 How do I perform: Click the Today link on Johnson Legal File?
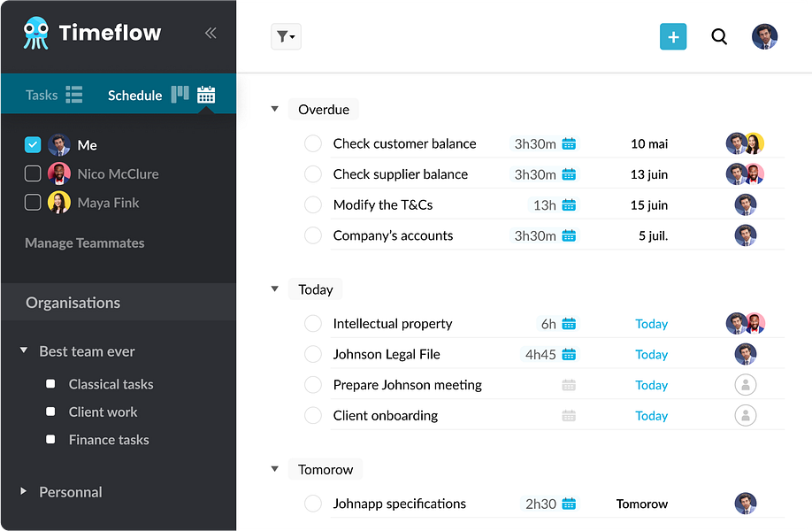(651, 354)
